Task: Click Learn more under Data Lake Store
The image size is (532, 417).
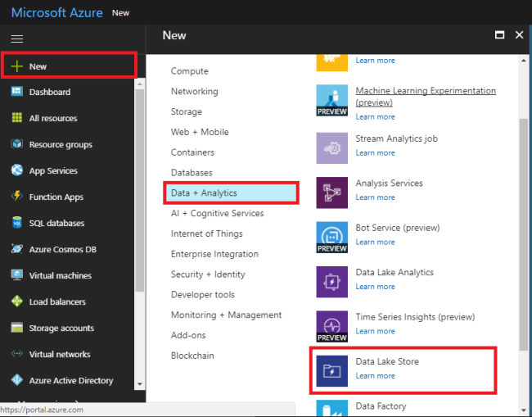Action: pyautogui.click(x=375, y=376)
